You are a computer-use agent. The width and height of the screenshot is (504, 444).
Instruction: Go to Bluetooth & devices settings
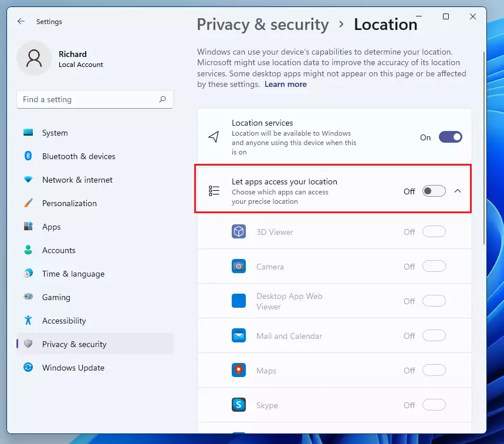coord(95,156)
